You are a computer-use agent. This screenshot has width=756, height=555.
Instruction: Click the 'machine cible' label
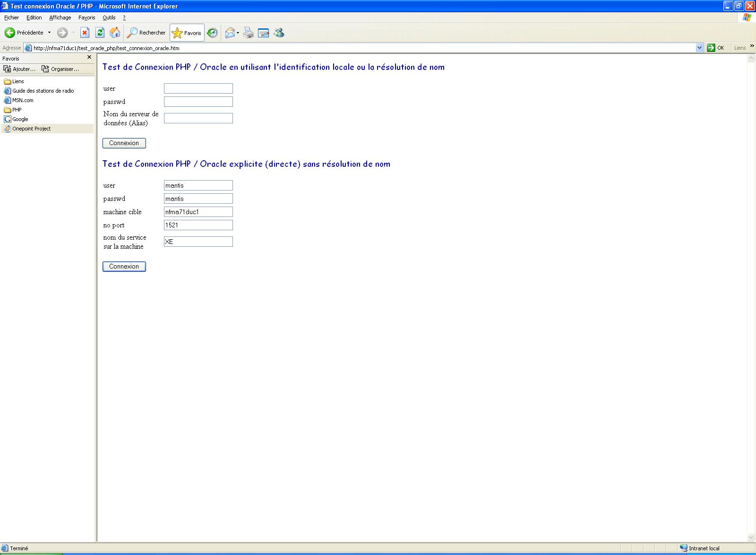click(x=122, y=212)
